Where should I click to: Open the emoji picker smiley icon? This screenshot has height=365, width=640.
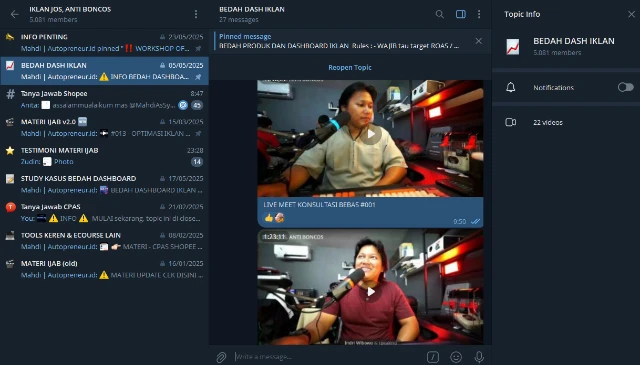[456, 357]
